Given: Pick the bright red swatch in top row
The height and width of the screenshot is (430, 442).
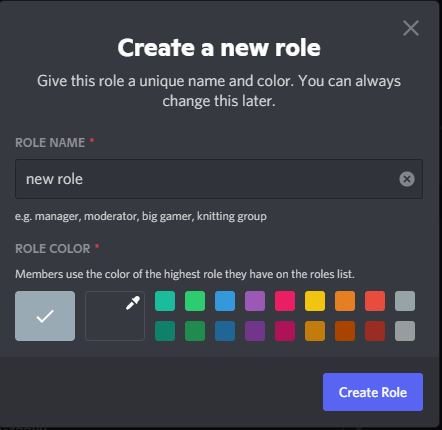Looking at the screenshot, I should (x=375, y=301).
